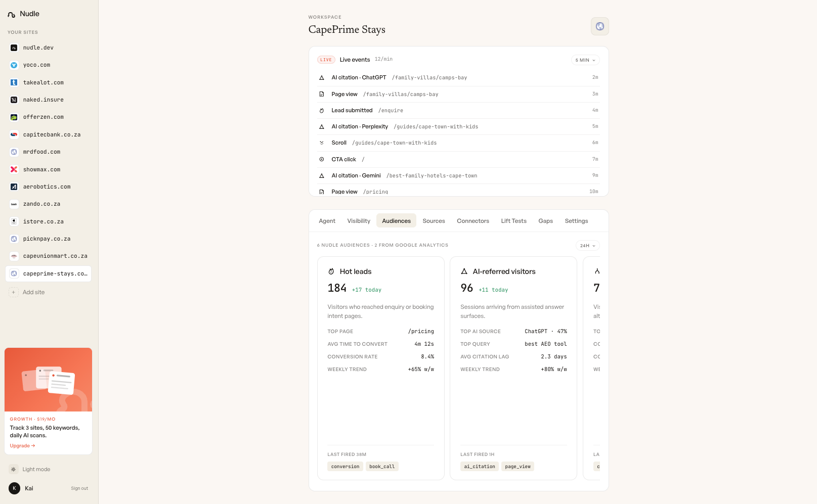Click the plus icon beside Add site
Screen dimensions: 817x504
pyautogui.click(x=14, y=292)
